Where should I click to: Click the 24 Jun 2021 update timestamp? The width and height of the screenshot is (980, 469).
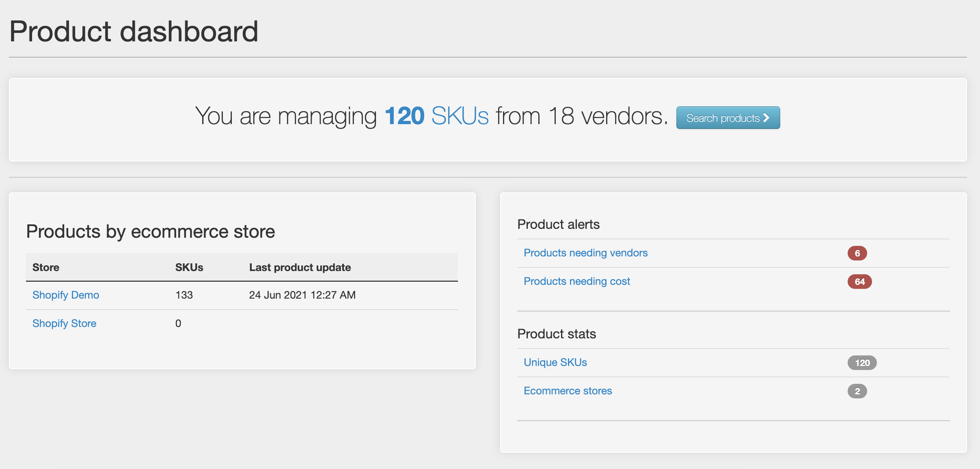coord(302,295)
